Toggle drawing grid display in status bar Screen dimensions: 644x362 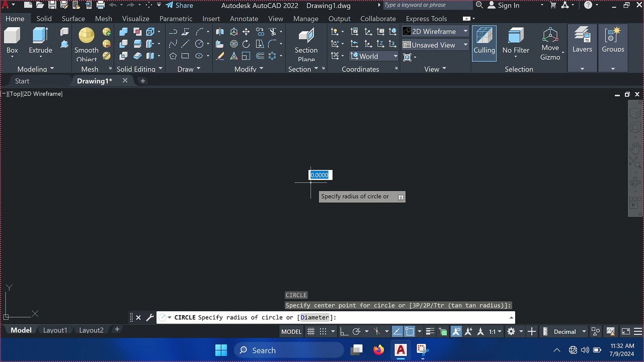tap(311, 331)
